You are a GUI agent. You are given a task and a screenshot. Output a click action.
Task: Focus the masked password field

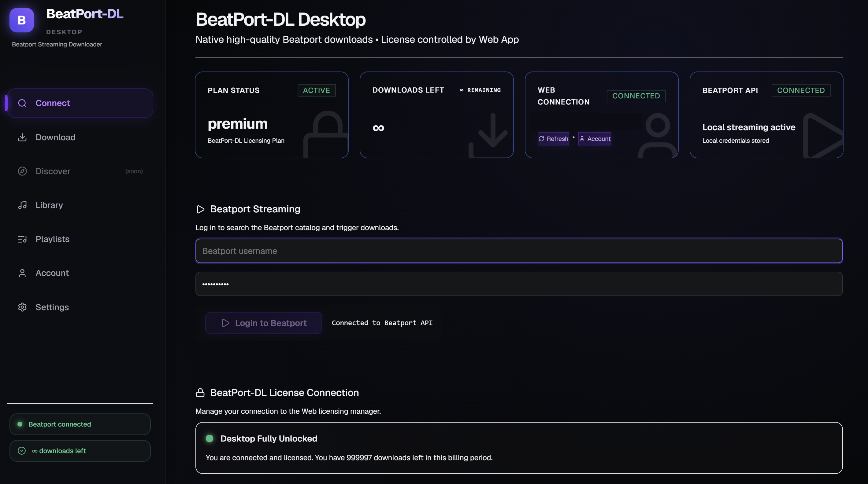coord(519,284)
